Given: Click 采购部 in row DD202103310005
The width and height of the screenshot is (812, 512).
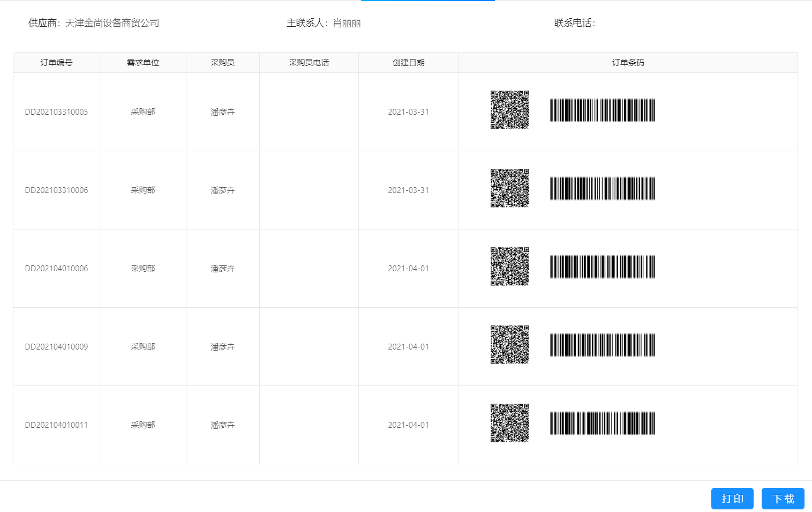Looking at the screenshot, I should coord(143,112).
